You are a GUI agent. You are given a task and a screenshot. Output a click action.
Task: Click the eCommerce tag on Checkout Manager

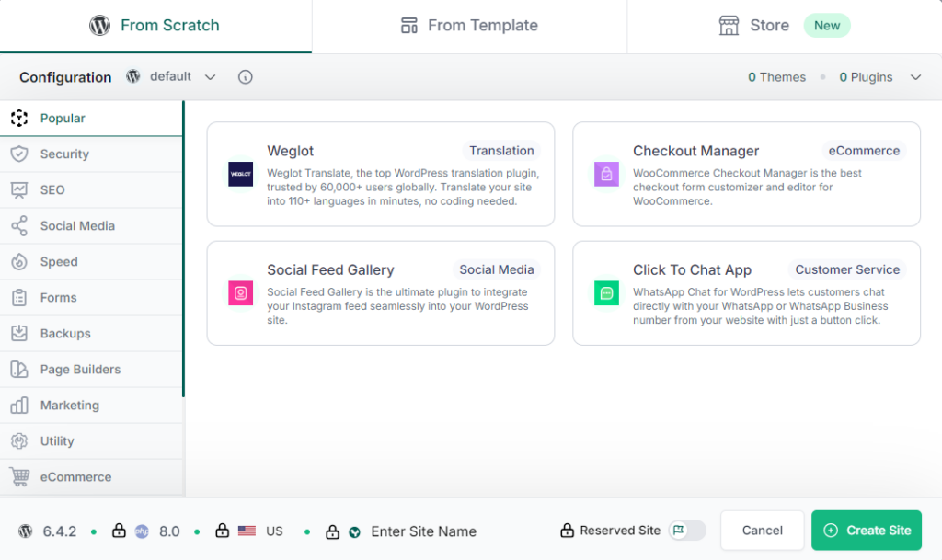pos(864,151)
